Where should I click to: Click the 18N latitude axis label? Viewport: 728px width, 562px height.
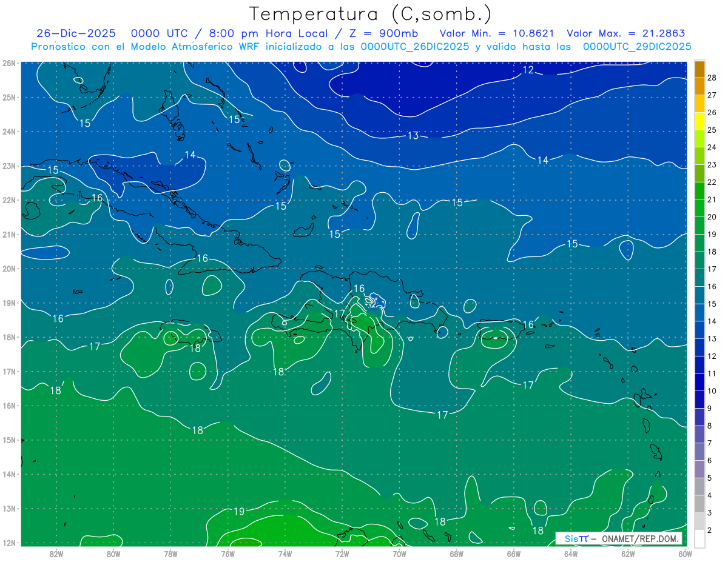click(x=8, y=337)
